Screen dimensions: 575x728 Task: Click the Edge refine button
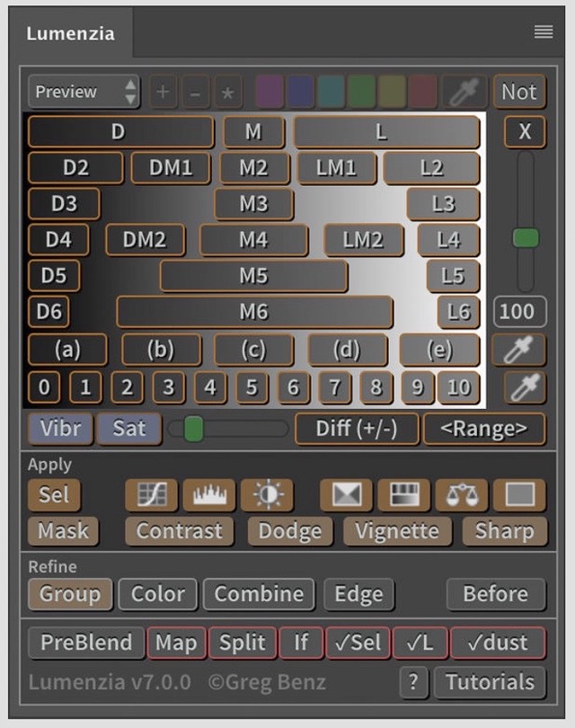(358, 594)
